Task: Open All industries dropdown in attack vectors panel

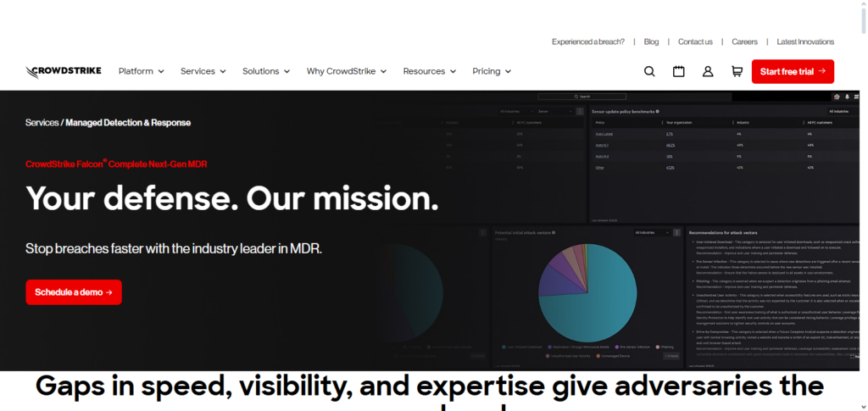Action: click(648, 232)
